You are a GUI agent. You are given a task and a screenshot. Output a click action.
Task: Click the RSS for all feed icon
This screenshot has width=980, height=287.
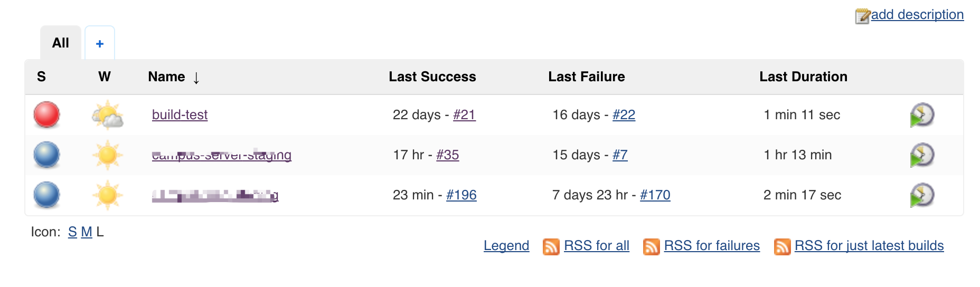click(551, 246)
